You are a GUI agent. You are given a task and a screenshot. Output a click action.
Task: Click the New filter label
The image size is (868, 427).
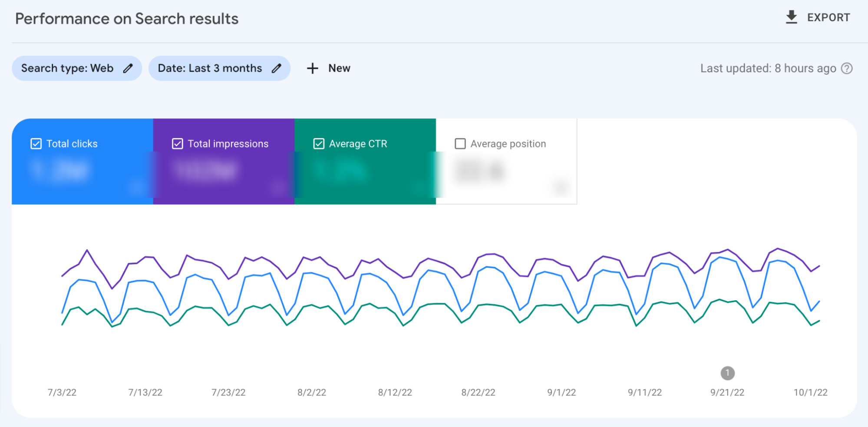tap(339, 68)
